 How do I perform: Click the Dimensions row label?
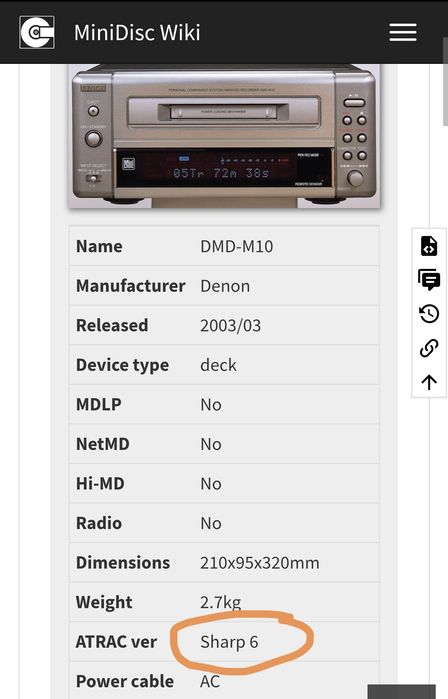coord(123,563)
